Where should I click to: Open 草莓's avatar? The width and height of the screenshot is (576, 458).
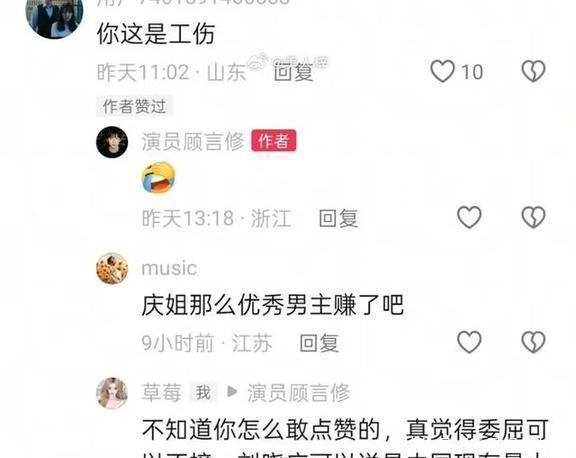[112, 393]
